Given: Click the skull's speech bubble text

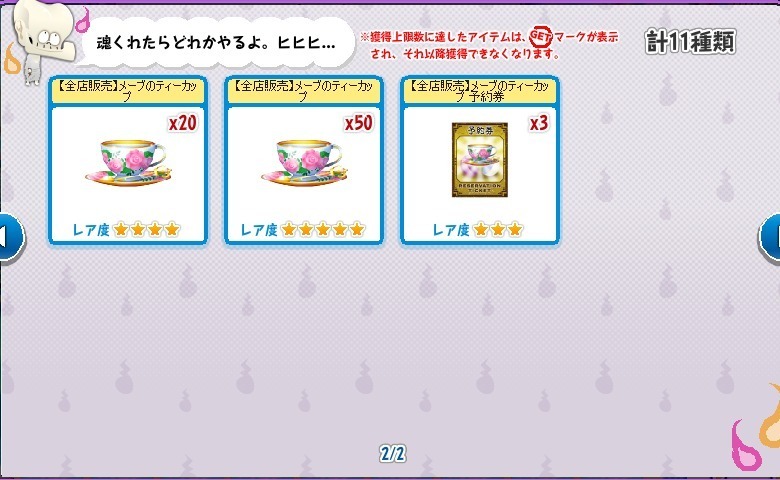Looking at the screenshot, I should coord(216,43).
